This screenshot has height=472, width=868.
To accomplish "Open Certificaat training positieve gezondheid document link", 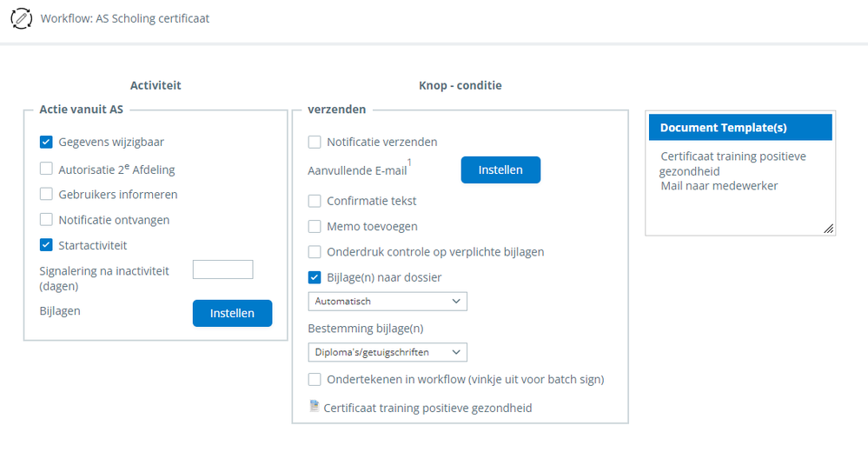I will (x=427, y=408).
